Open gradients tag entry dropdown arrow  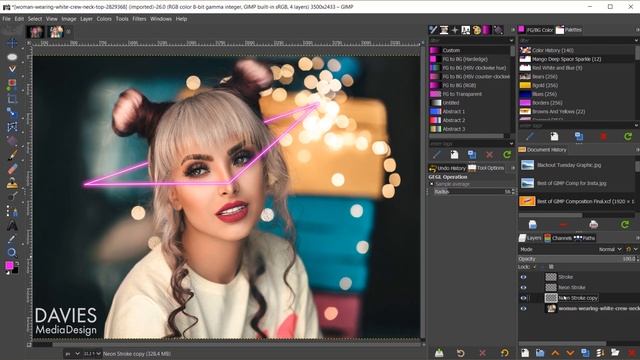coord(511,144)
